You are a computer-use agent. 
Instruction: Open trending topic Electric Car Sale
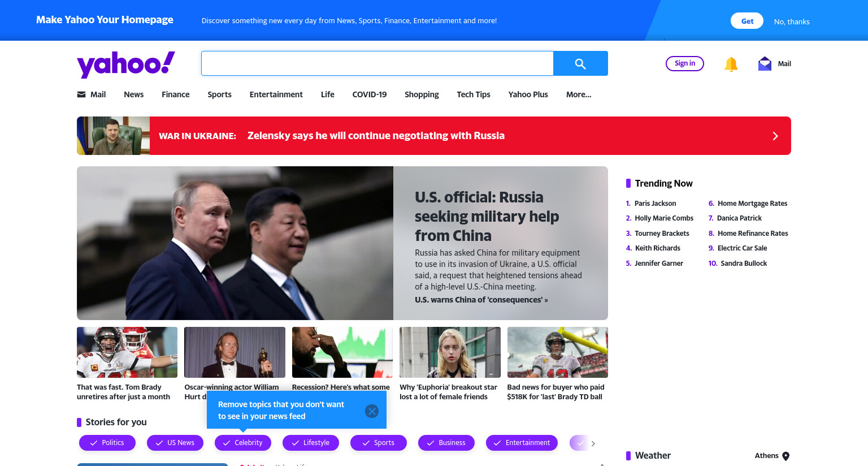[x=742, y=248]
